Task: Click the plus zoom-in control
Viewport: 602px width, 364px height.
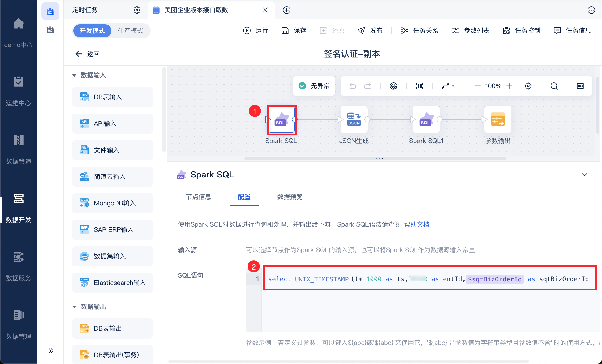Action: pyautogui.click(x=509, y=86)
